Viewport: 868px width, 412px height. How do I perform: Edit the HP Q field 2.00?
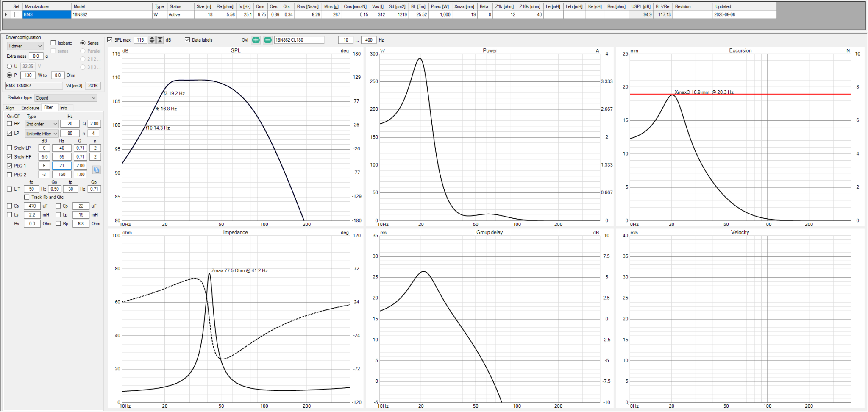tap(94, 124)
